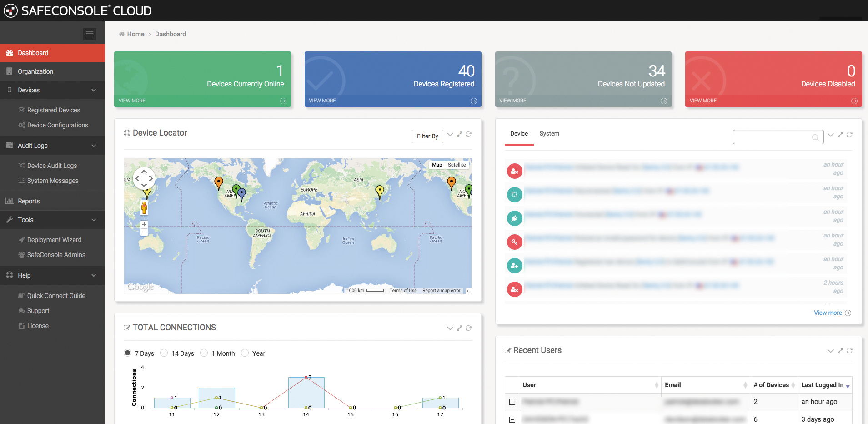This screenshot has height=424, width=868.
Task: Click the teal connected plug event icon
Action: coord(514,218)
